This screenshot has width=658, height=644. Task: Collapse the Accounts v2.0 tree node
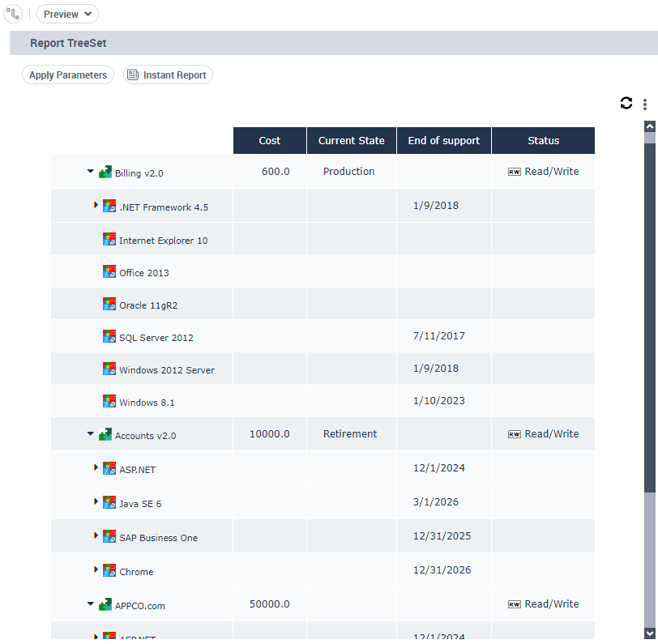coord(91,434)
